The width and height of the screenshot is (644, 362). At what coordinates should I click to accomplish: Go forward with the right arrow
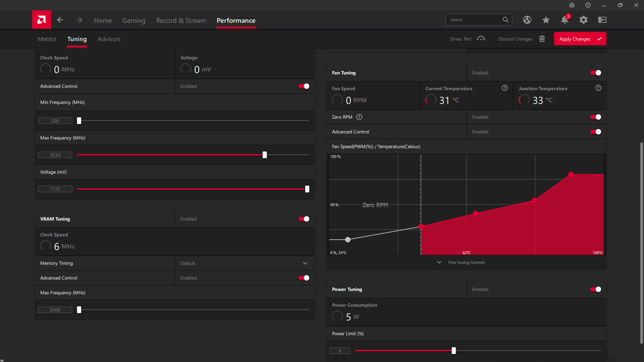(79, 20)
